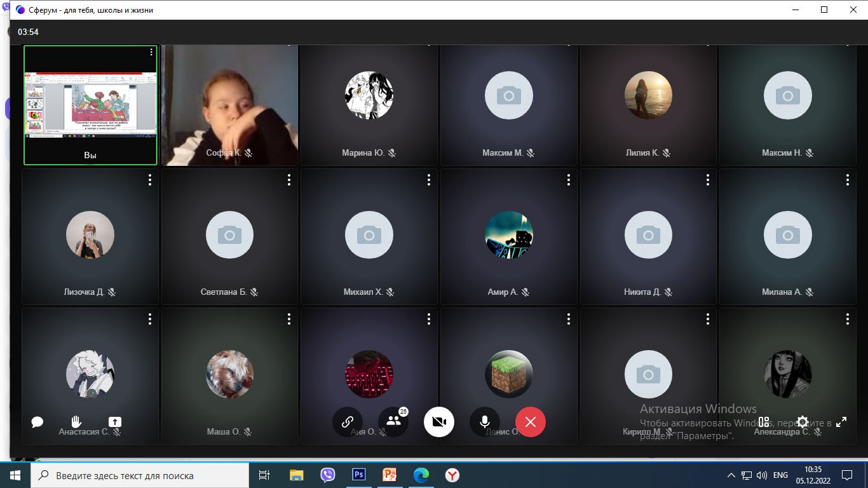
Task: Open options menu for Лизочка Д.
Action: tap(150, 180)
